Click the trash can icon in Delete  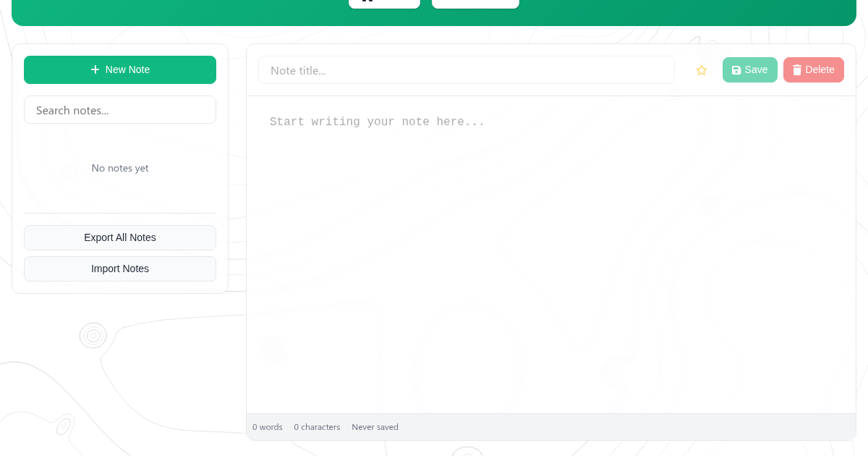[x=797, y=70]
